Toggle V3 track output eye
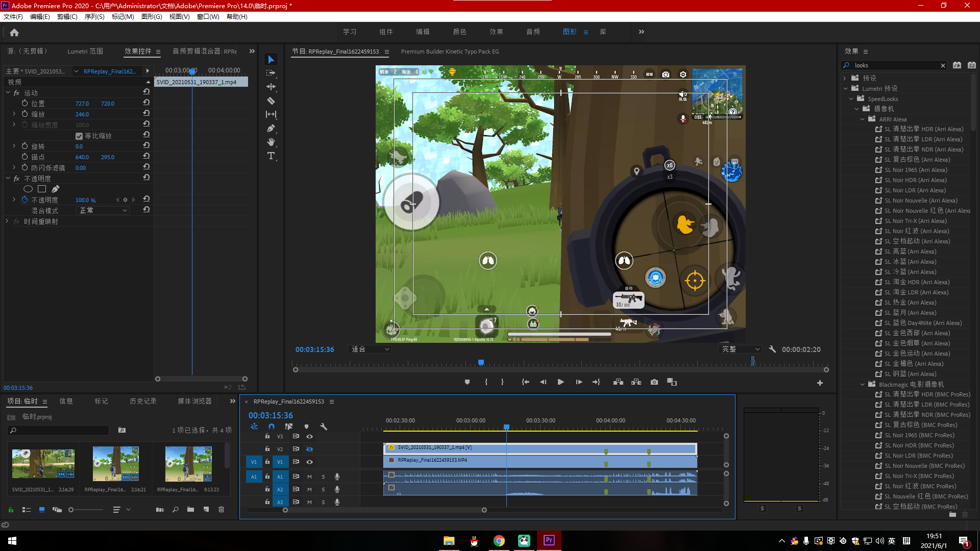Screen dimensions: 980x551 (309, 437)
